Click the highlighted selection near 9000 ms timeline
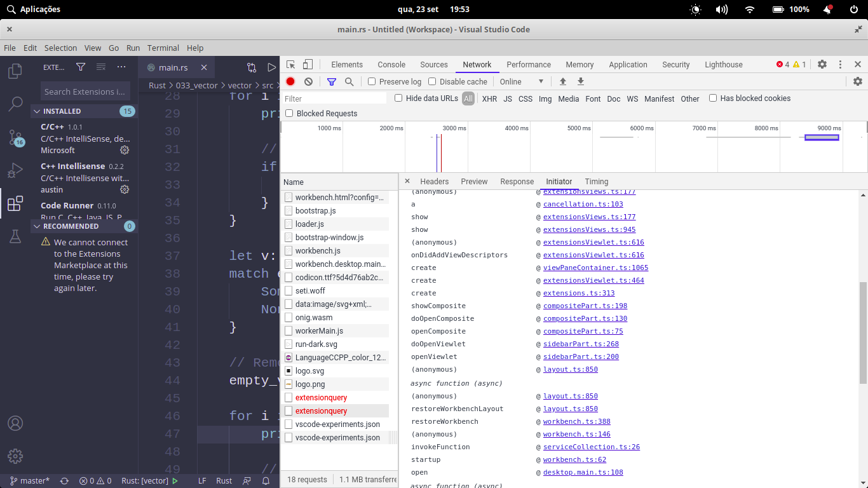 822,136
